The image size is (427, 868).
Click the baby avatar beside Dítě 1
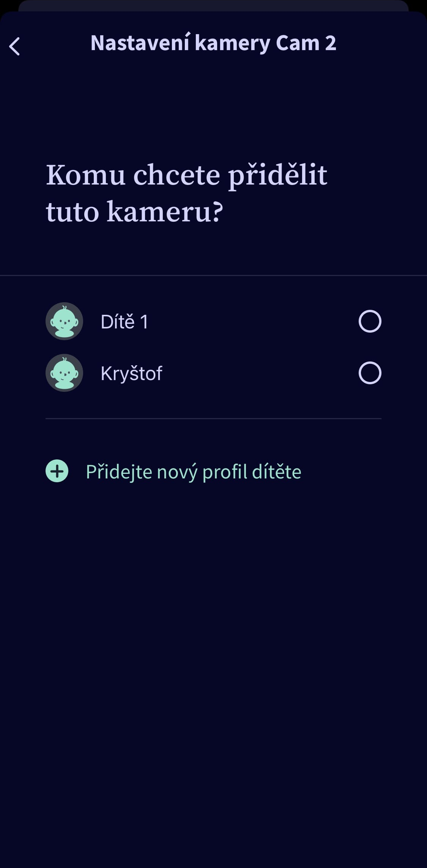click(x=64, y=321)
